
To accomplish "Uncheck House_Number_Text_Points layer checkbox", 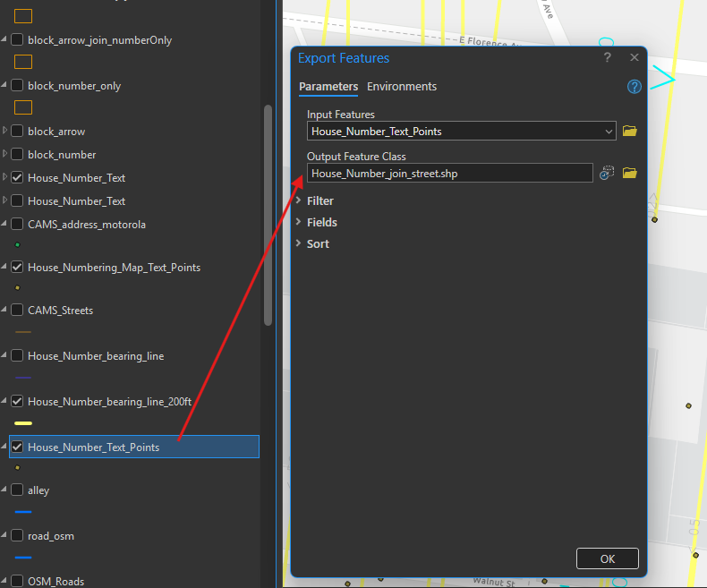I will [x=17, y=447].
